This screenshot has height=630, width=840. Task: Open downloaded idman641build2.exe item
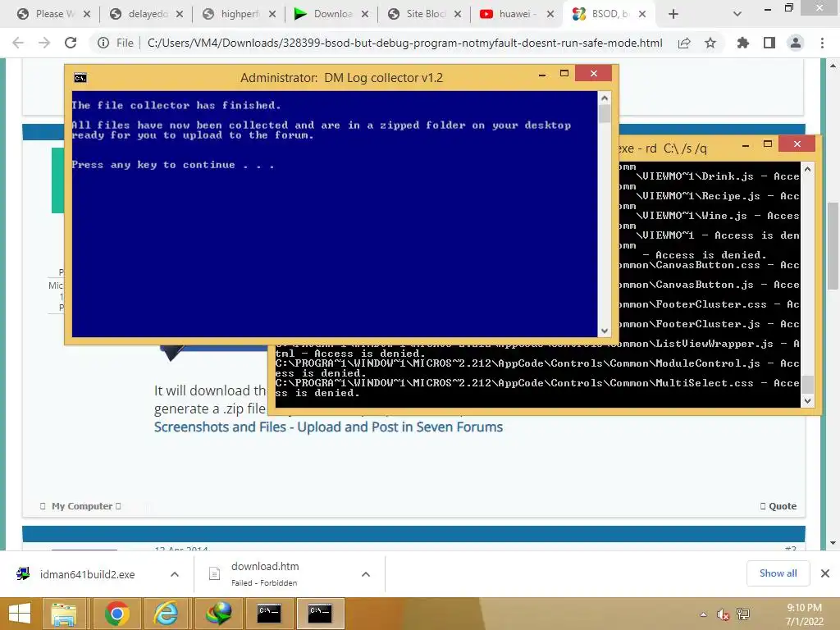point(87,574)
